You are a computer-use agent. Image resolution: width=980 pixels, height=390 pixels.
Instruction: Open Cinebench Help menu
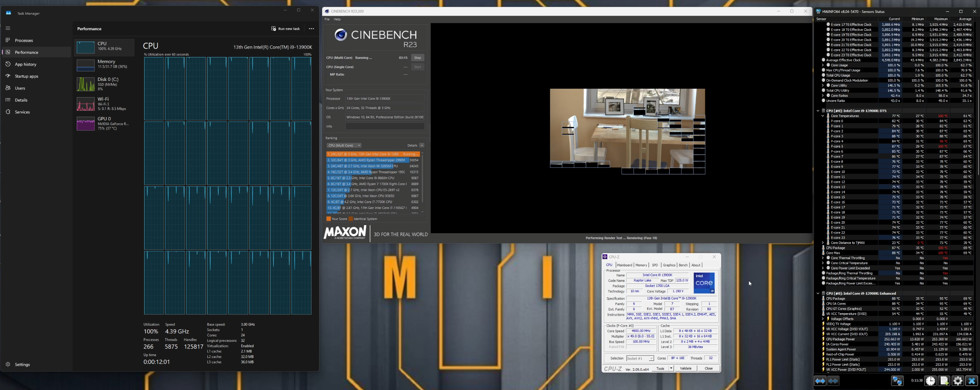(x=337, y=19)
